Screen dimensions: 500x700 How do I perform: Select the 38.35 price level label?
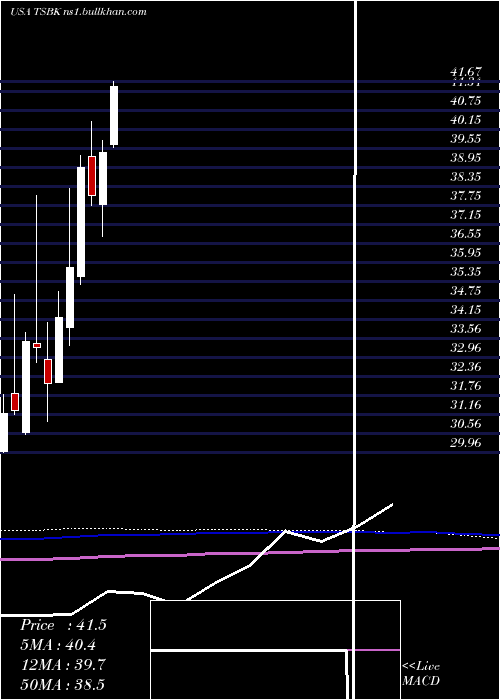[466, 177]
